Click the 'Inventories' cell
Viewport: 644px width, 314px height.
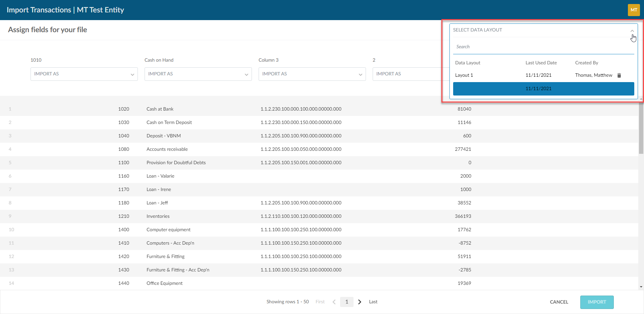[158, 216]
